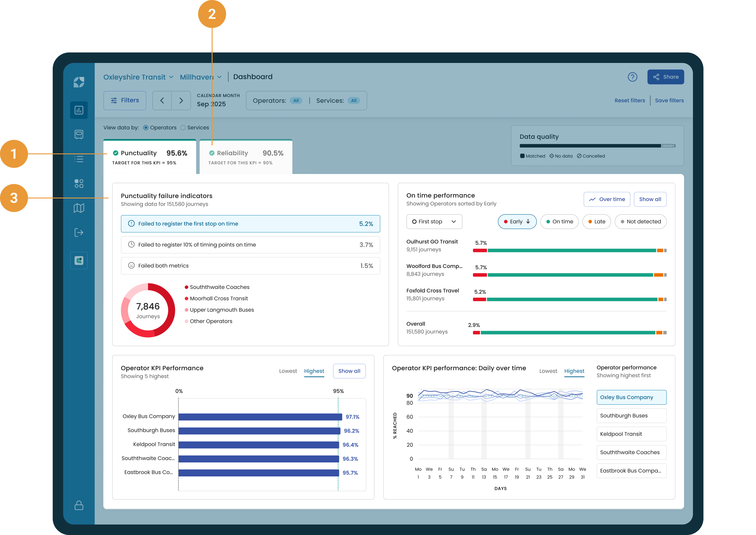Screen dimensions: 756x535
Task: Open the dashboard chart icon in sidebar
Action: coord(79,110)
